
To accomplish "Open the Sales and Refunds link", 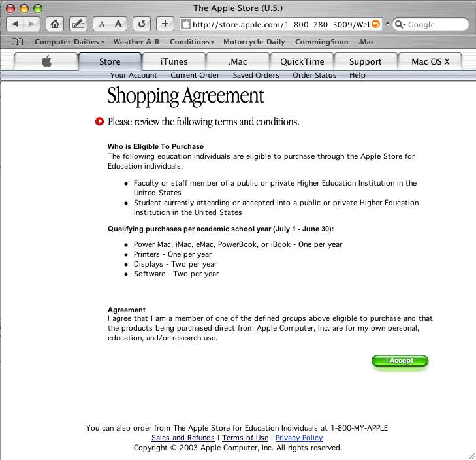I will [x=183, y=438].
